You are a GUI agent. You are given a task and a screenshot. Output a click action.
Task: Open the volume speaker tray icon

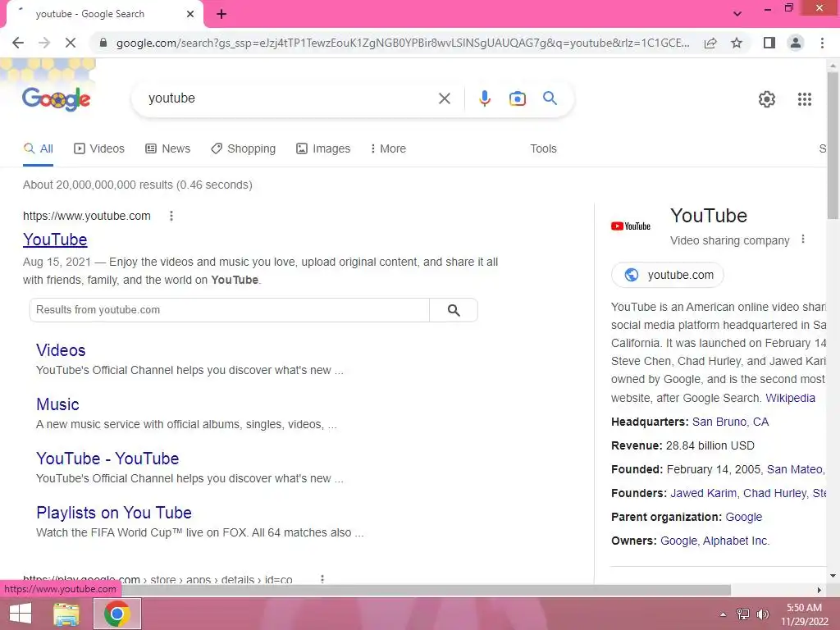pos(762,614)
